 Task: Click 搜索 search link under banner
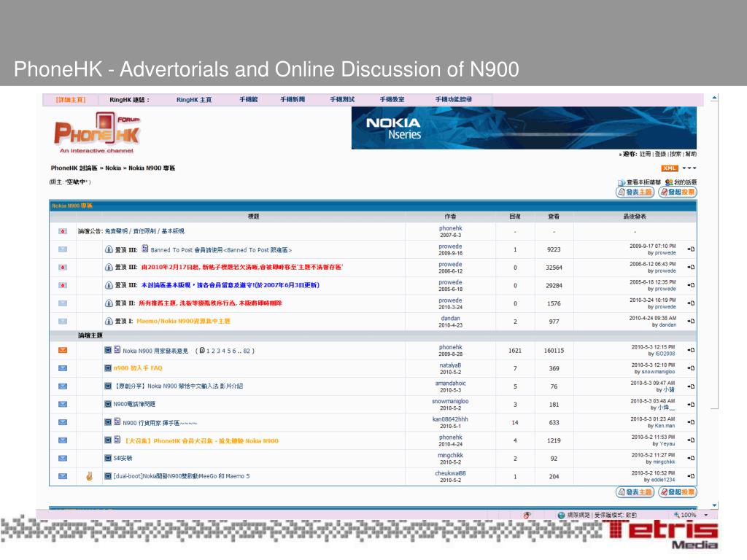(676, 154)
